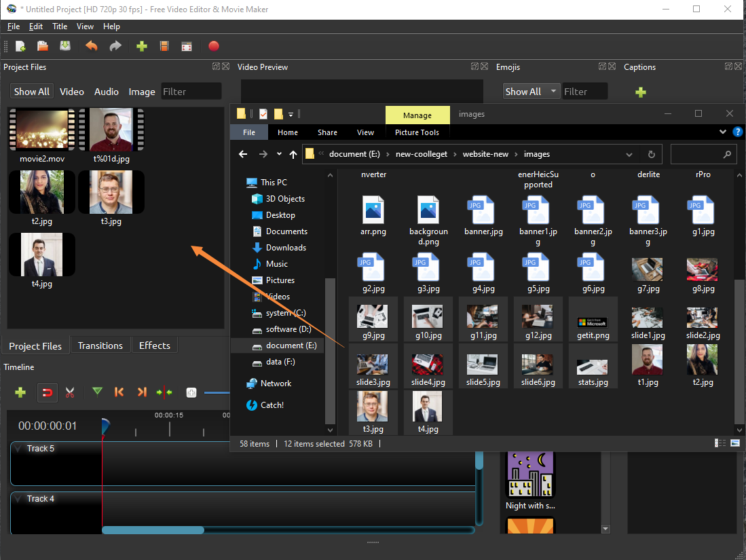746x560 pixels.
Task: Collapse Track 5 using its arrow
Action: pos(19,449)
